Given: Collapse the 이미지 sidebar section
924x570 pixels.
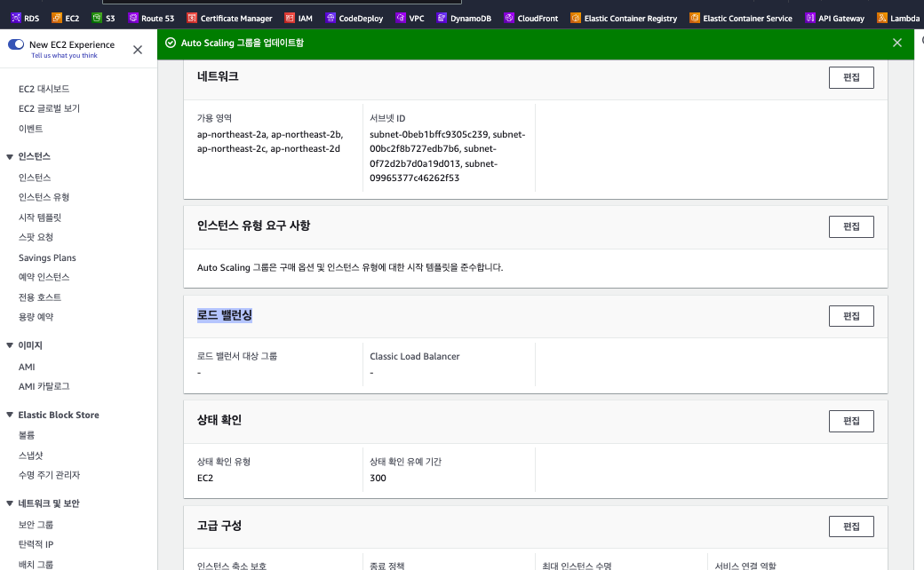Looking at the screenshot, I should coord(10,345).
